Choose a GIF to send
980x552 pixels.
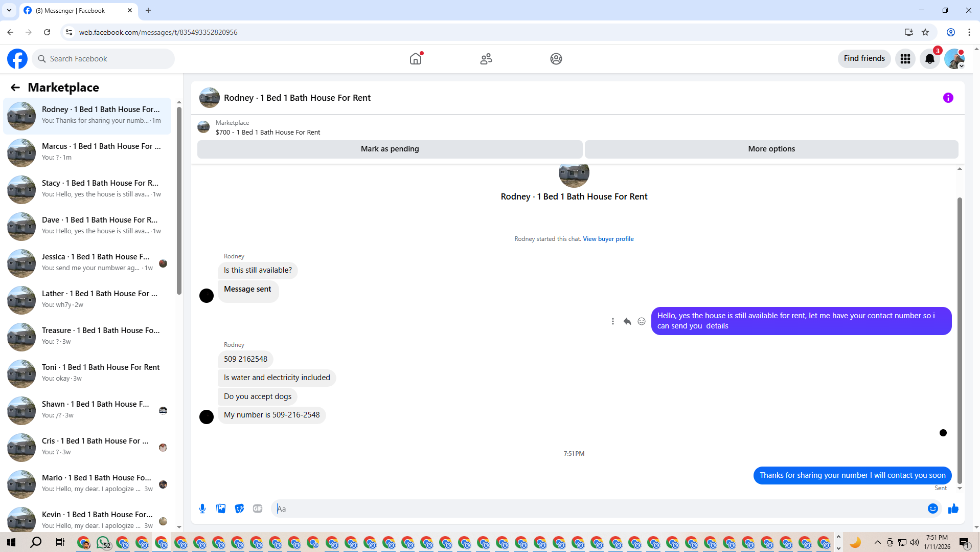(258, 509)
